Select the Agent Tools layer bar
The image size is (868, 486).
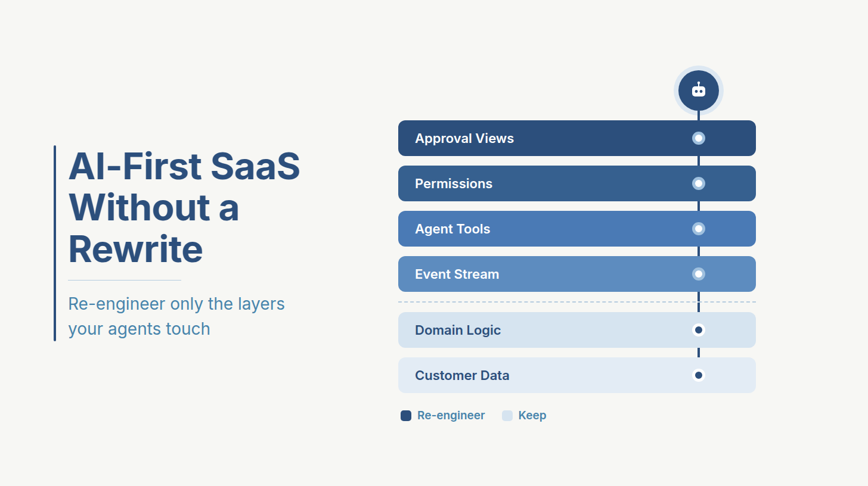577,229
